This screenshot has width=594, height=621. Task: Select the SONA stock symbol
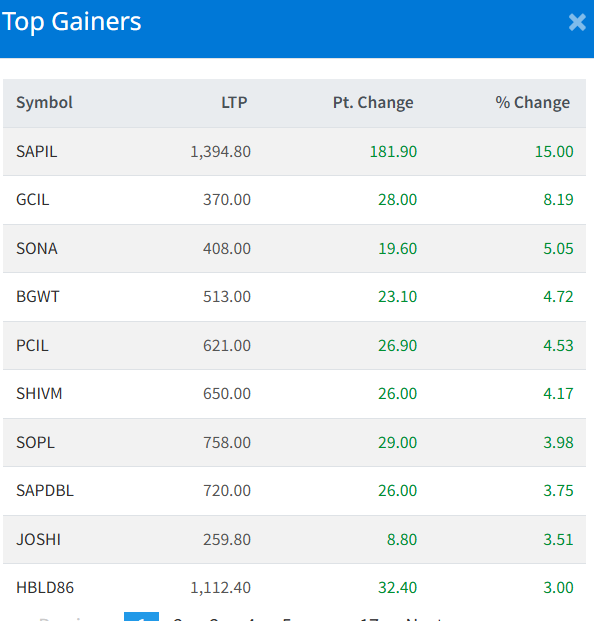click(x=37, y=249)
